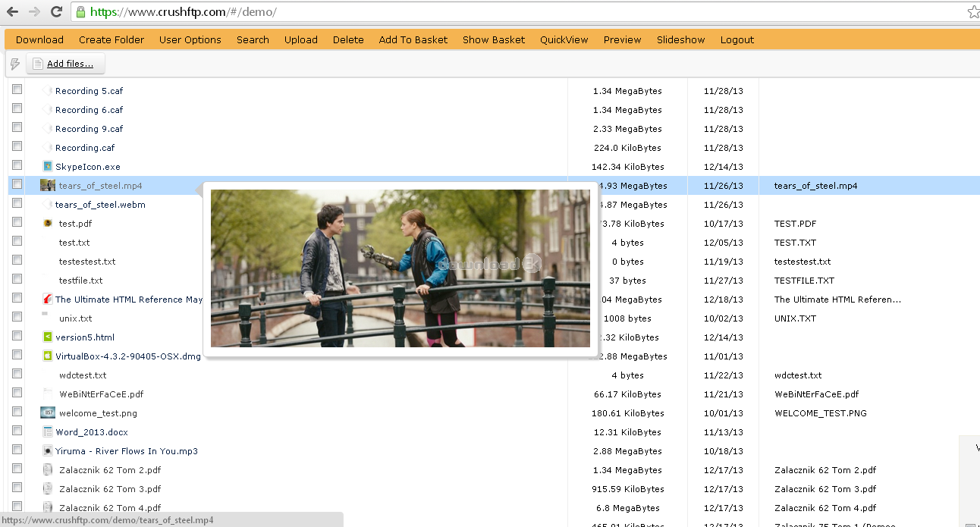This screenshot has height=527, width=980.
Task: Go back with the browser back arrow
Action: point(13,12)
